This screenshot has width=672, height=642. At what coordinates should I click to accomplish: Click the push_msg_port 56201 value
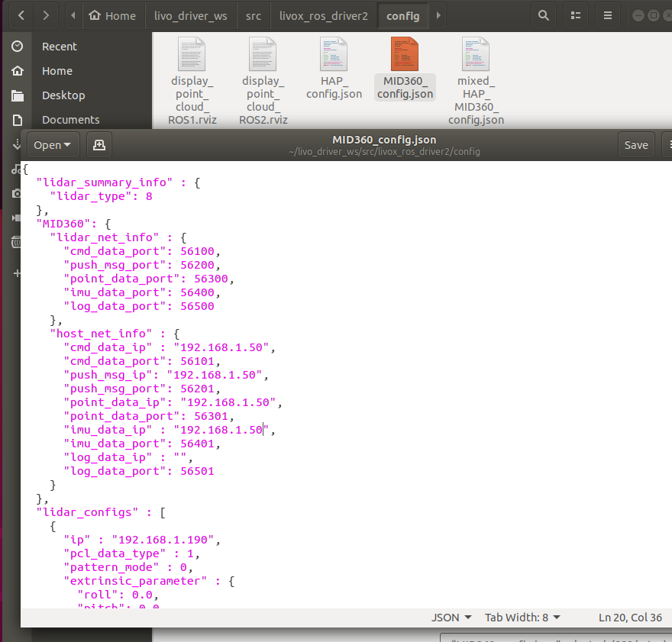[x=197, y=389]
